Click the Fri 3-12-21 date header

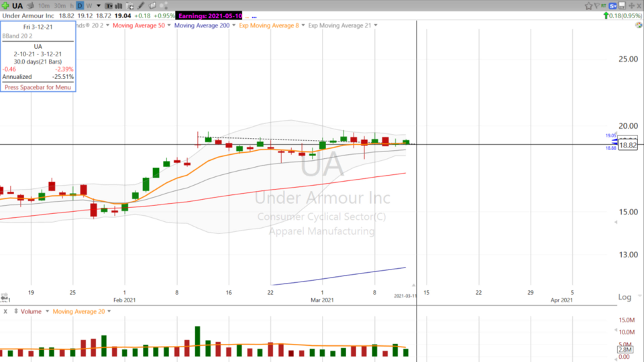[x=38, y=27]
